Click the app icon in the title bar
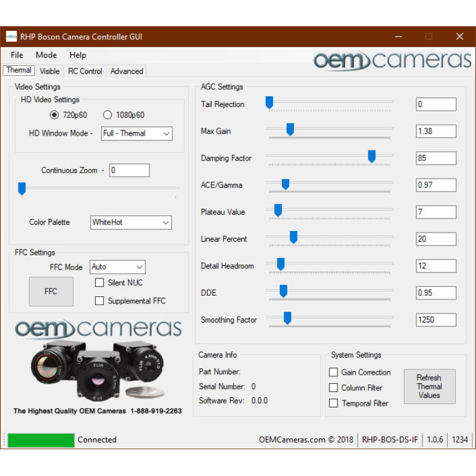The width and height of the screenshot is (476, 476). click(x=11, y=37)
